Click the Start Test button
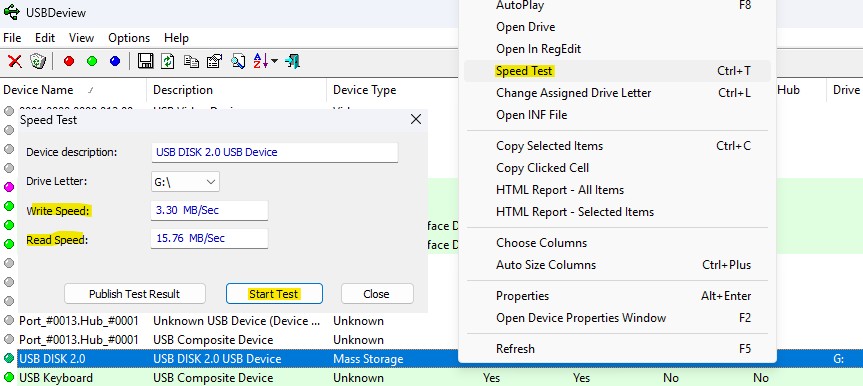This screenshot has height=386, width=863. 274,293
